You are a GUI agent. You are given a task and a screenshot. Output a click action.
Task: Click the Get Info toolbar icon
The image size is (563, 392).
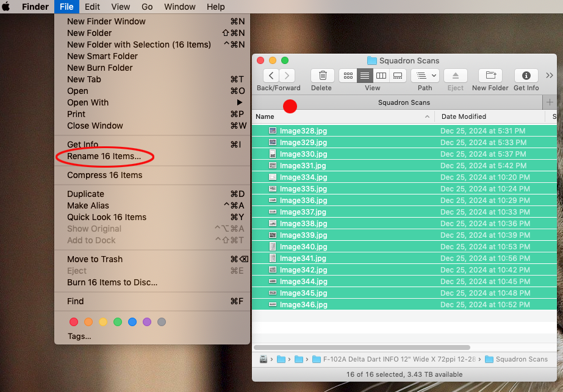pos(526,76)
